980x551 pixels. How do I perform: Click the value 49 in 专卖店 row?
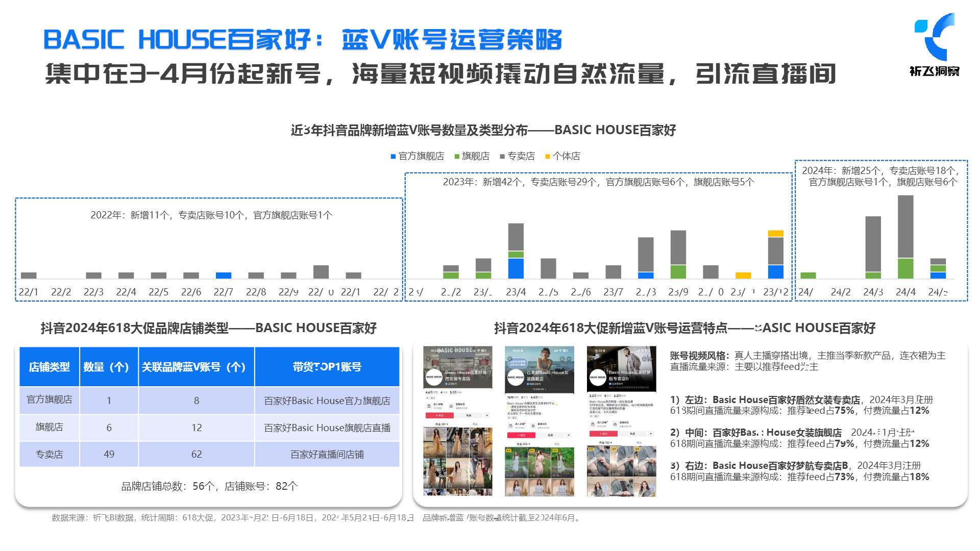pyautogui.click(x=109, y=454)
